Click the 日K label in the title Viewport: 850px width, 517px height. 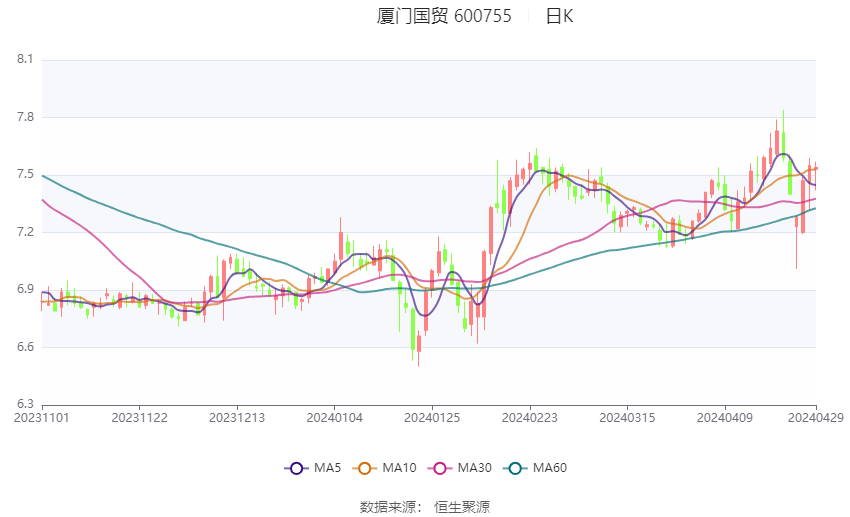(559, 16)
